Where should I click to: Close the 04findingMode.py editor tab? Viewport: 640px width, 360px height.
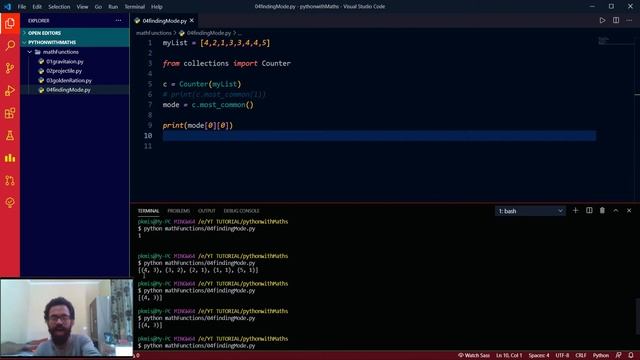(192, 20)
